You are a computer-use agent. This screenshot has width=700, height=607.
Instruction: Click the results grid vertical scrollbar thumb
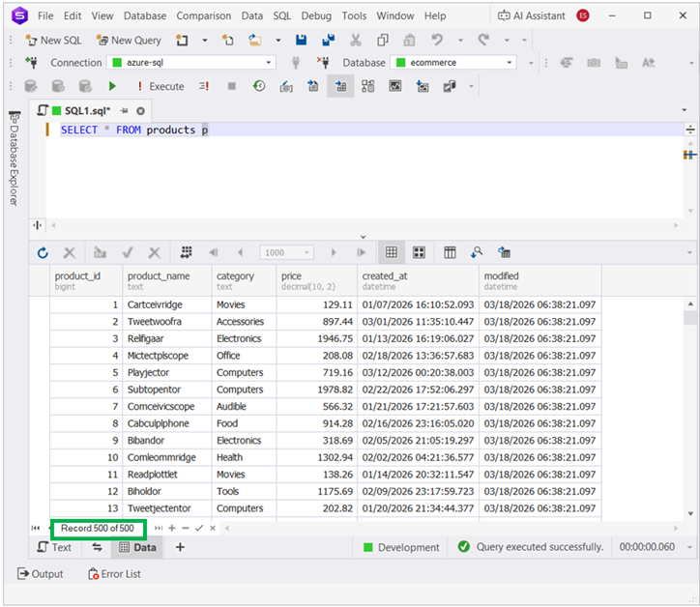pyautogui.click(x=690, y=318)
